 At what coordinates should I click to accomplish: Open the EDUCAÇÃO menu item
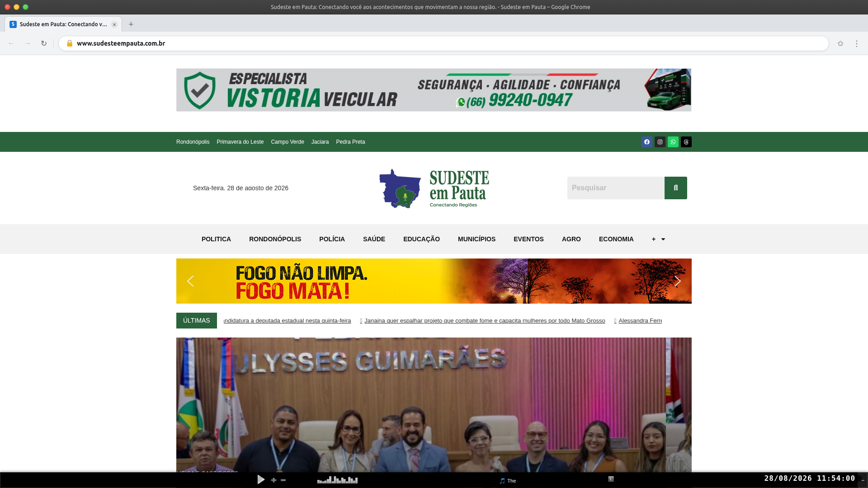(x=421, y=239)
